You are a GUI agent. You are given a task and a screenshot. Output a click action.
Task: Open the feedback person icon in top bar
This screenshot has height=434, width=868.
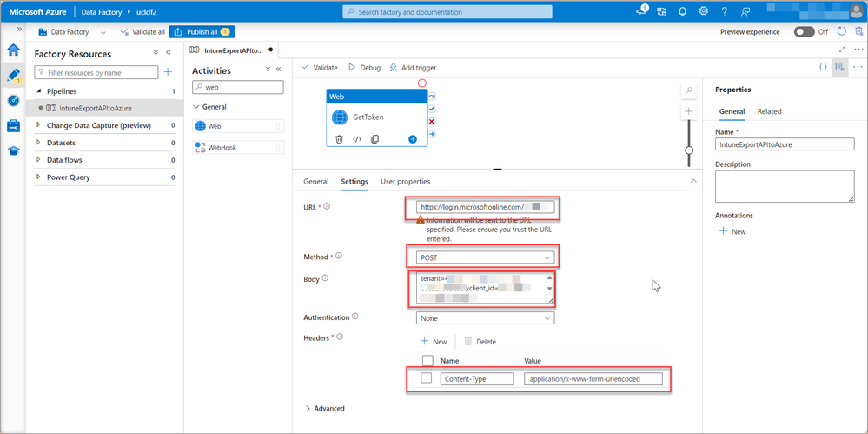coord(745,11)
